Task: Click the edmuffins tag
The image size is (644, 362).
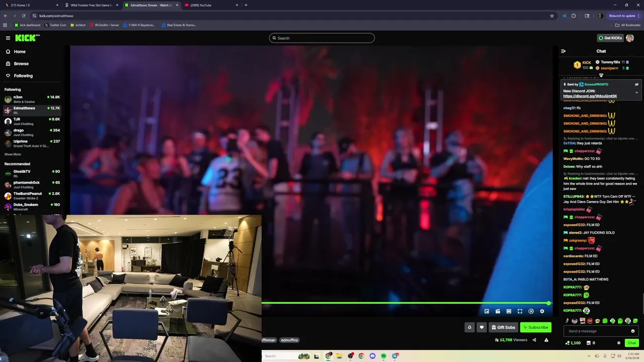Action: pyautogui.click(x=289, y=340)
